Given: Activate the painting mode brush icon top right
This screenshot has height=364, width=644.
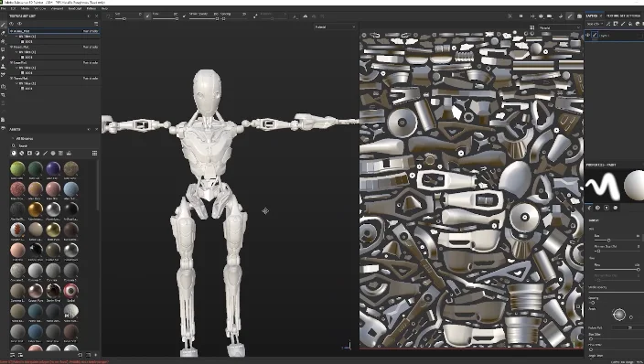Looking at the screenshot, I should [x=570, y=16].
